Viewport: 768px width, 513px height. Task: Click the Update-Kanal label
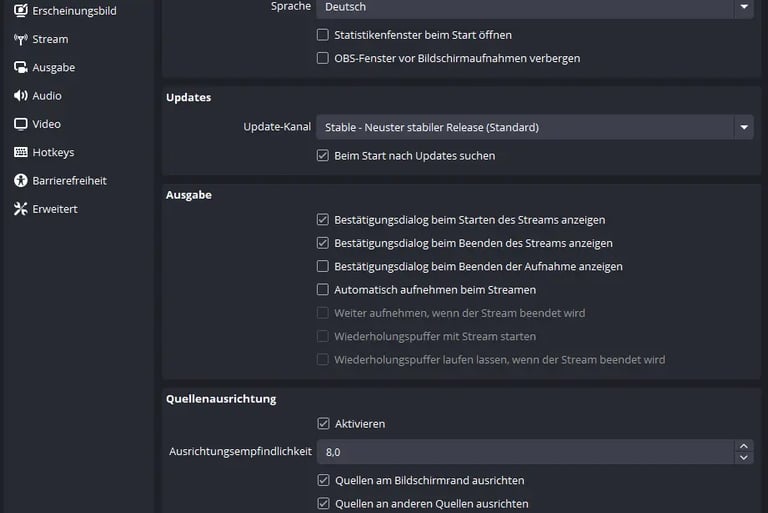pos(277,127)
